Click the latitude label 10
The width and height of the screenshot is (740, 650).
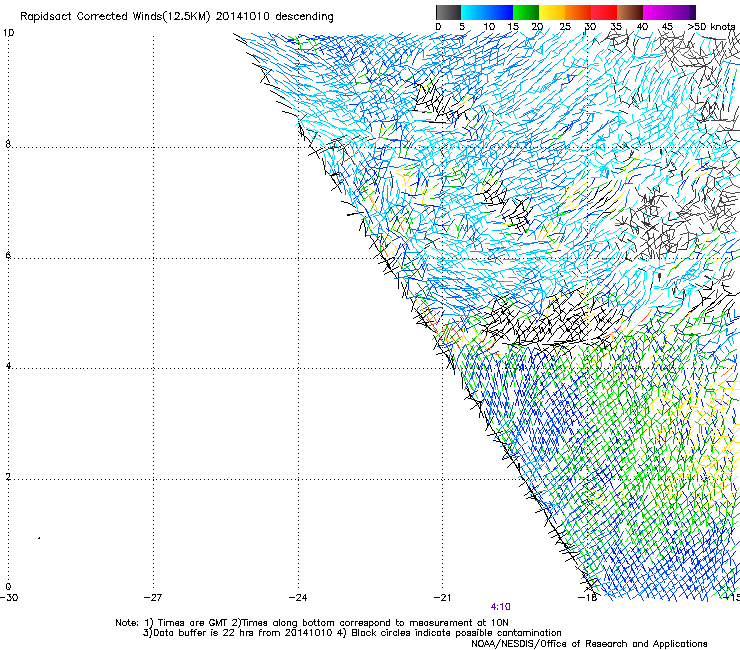tap(8, 33)
